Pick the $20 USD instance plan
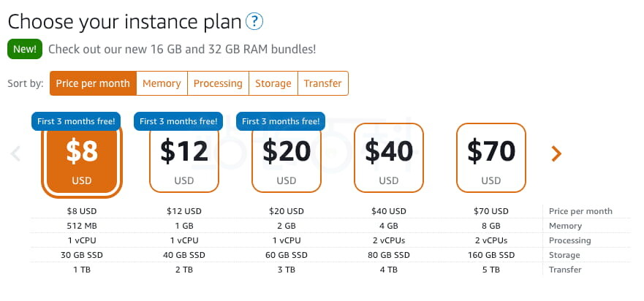 click(x=287, y=158)
